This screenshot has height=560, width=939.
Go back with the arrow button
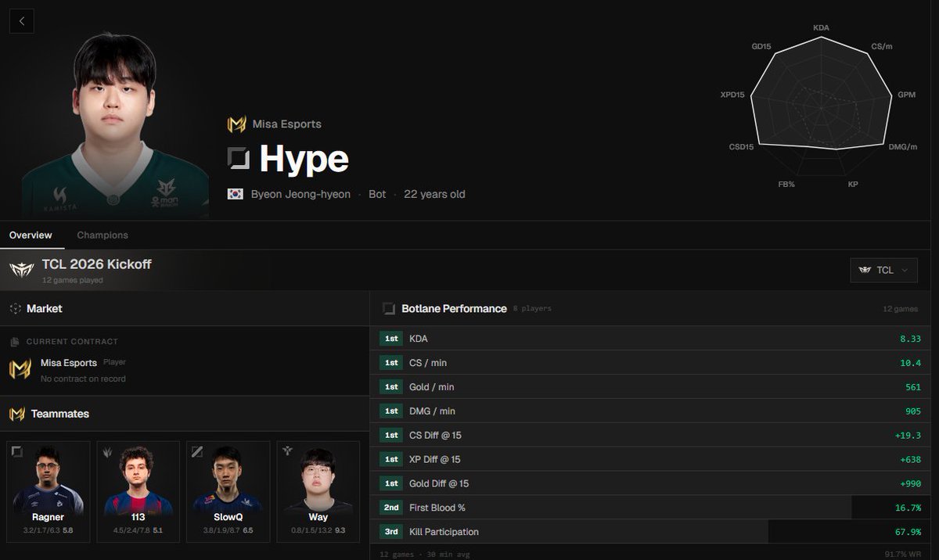coord(21,21)
